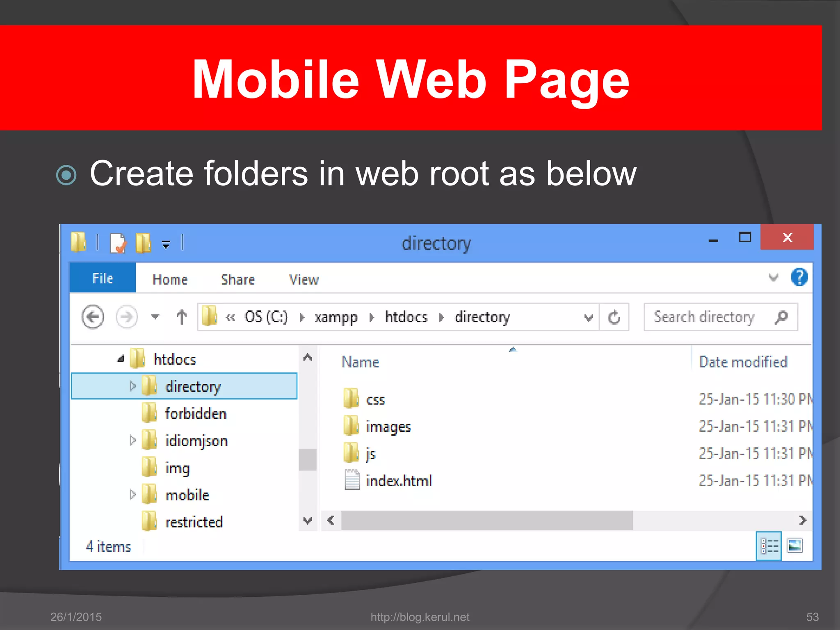The height and width of the screenshot is (630, 840).
Task: Click the Properties quick access icon
Action: tap(118, 243)
